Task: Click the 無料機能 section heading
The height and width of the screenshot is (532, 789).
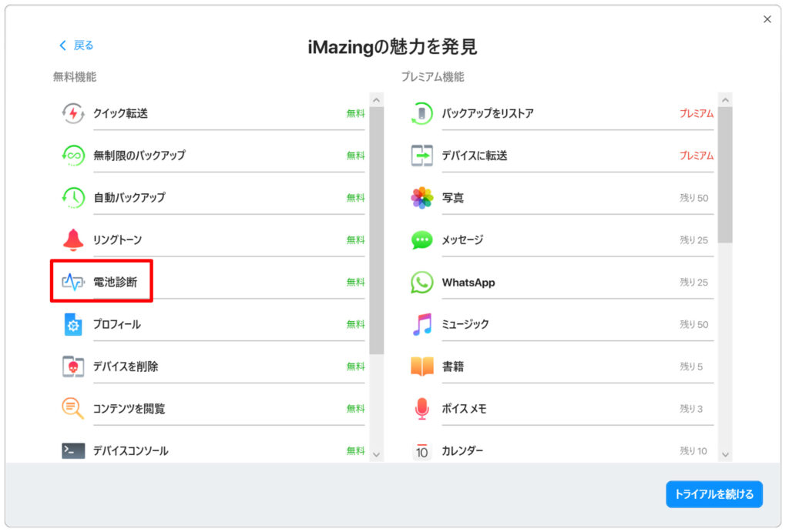Action: pyautogui.click(x=75, y=77)
